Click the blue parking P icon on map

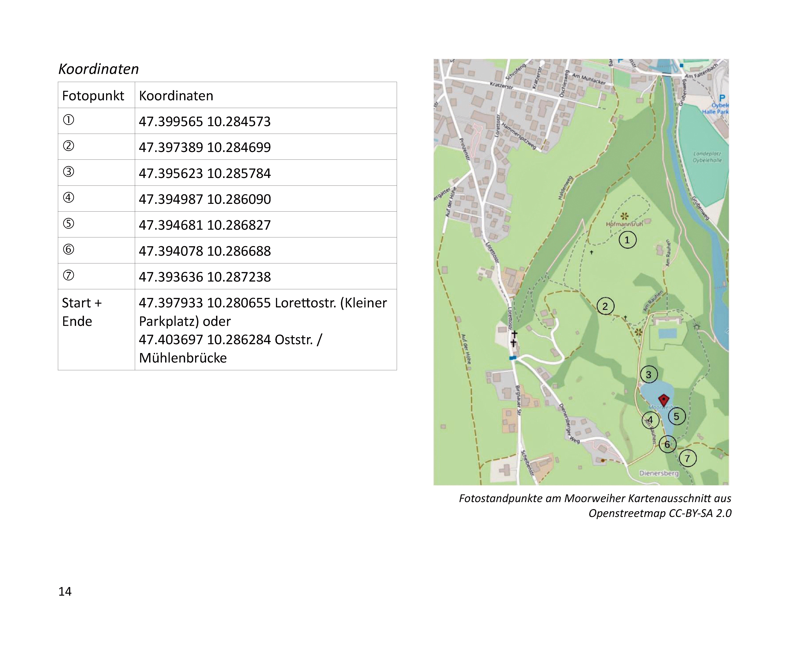coord(722,98)
